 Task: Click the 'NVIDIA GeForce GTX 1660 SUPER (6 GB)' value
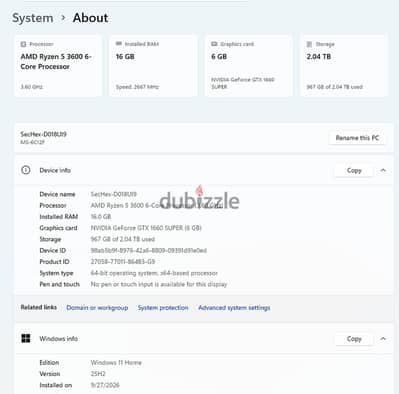pyautogui.click(x=146, y=228)
